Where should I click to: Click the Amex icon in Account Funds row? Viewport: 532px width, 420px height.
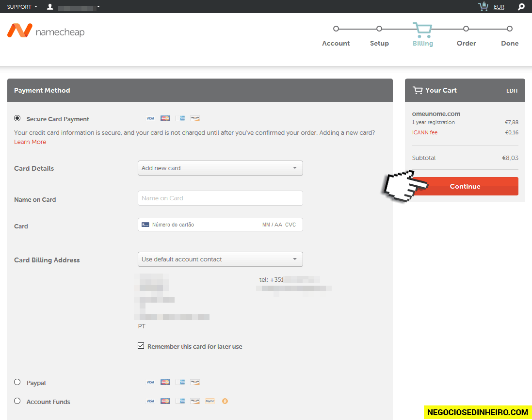click(x=180, y=402)
